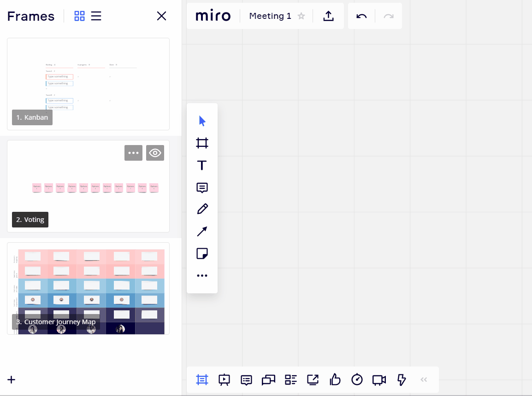532x396 pixels.
Task: Select the Text tool
Action: point(202,165)
